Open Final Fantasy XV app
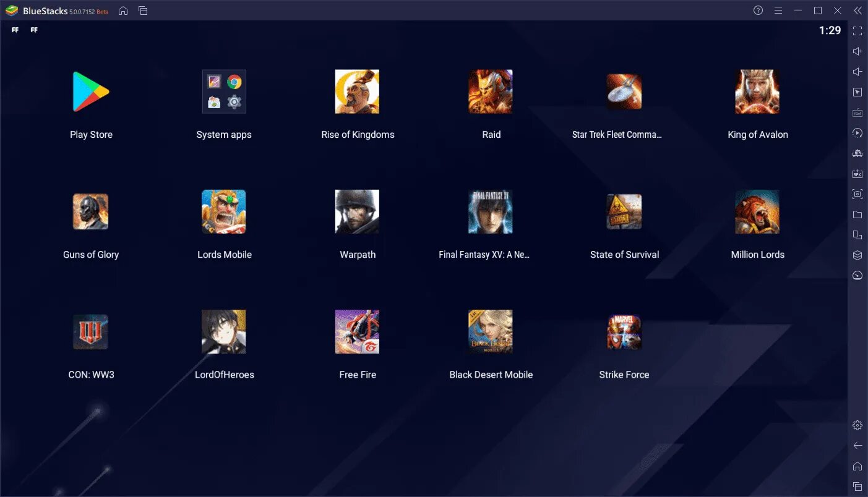The width and height of the screenshot is (868, 497). point(491,211)
